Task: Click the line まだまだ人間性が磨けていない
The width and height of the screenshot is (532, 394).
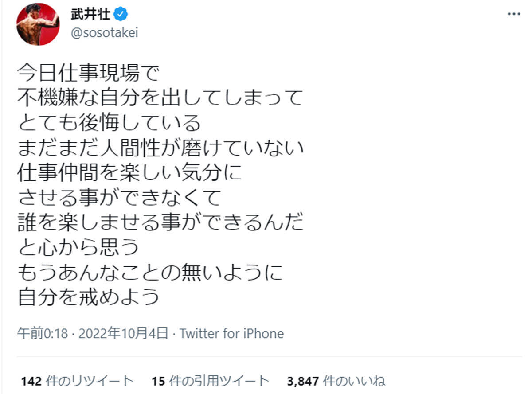Action: (x=161, y=148)
